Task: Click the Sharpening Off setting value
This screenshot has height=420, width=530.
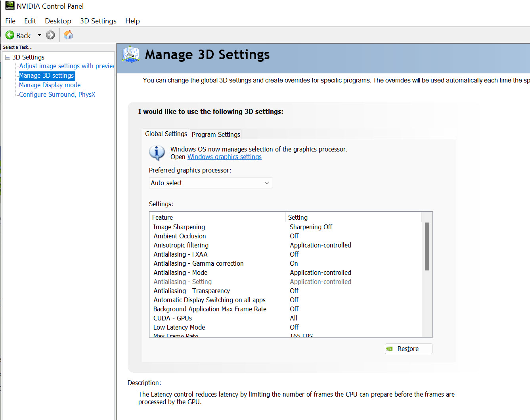Action: (x=311, y=227)
